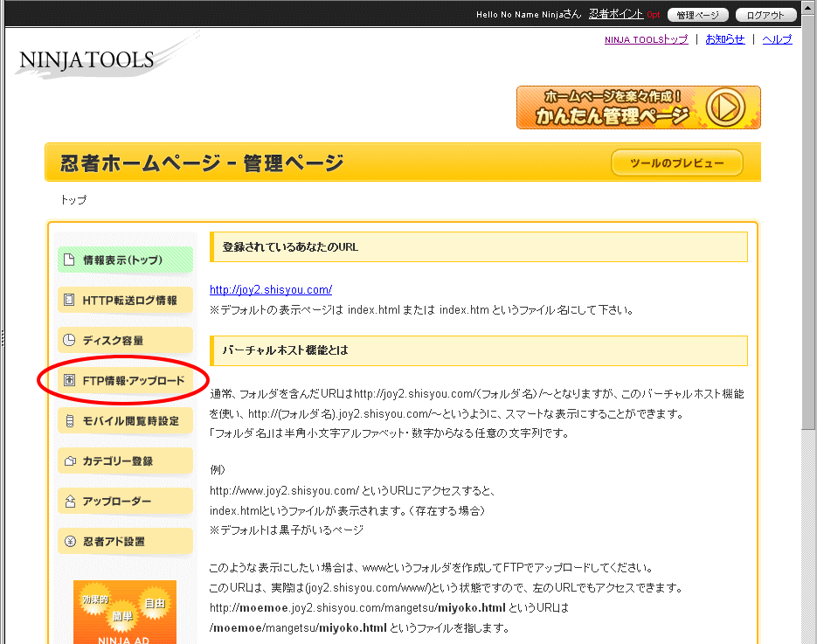The height and width of the screenshot is (644, 817).
Task: Open 情報表示(トップ) menu item
Action: [x=125, y=260]
